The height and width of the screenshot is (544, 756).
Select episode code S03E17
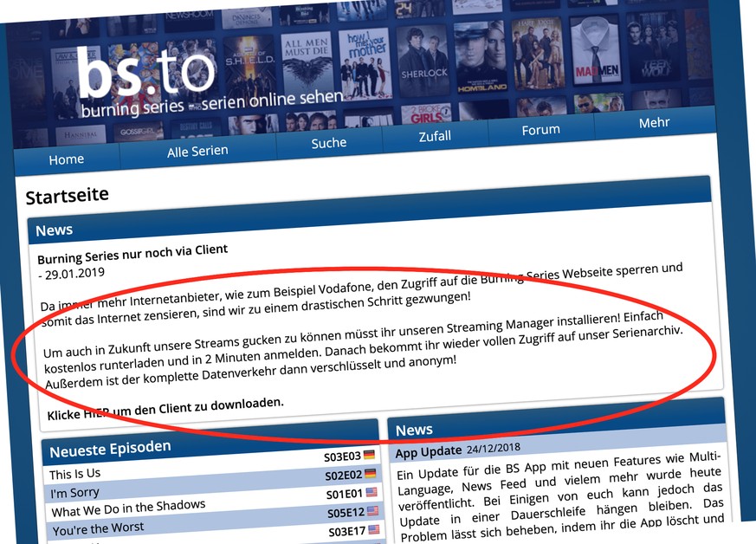tap(347, 532)
